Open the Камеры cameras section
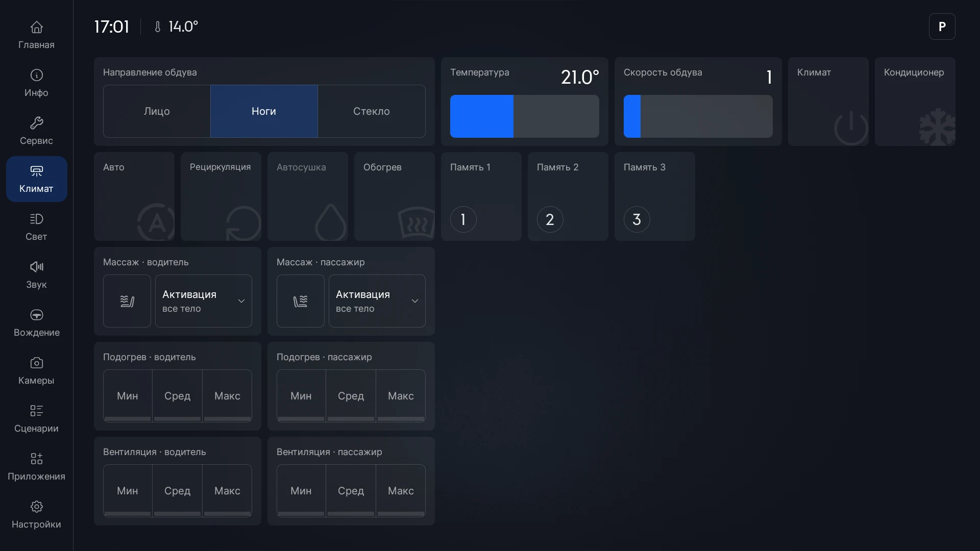The width and height of the screenshot is (980, 551). tap(36, 371)
